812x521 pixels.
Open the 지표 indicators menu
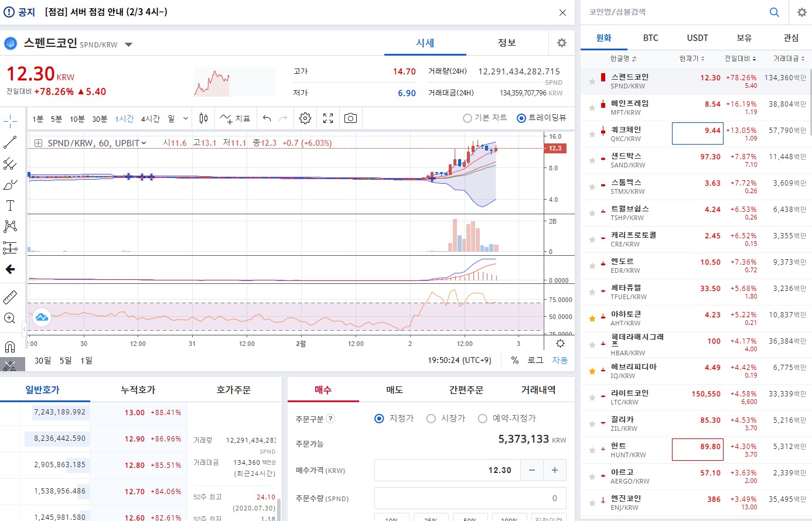tap(235, 118)
